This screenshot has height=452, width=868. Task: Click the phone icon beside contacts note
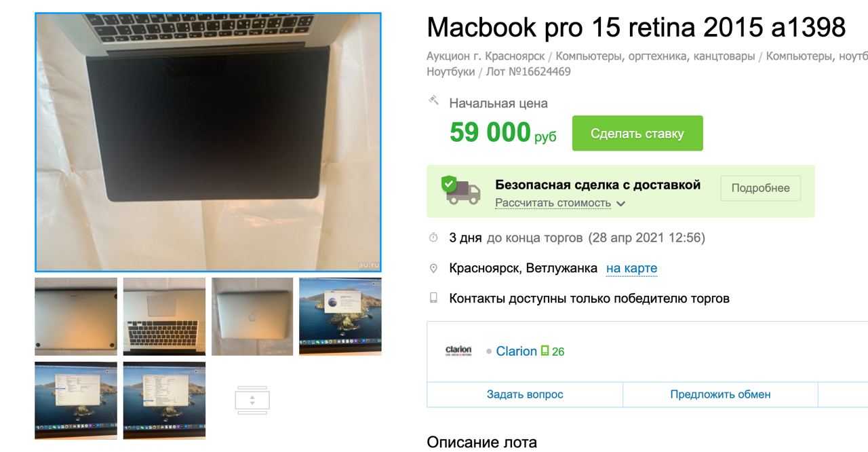434,298
